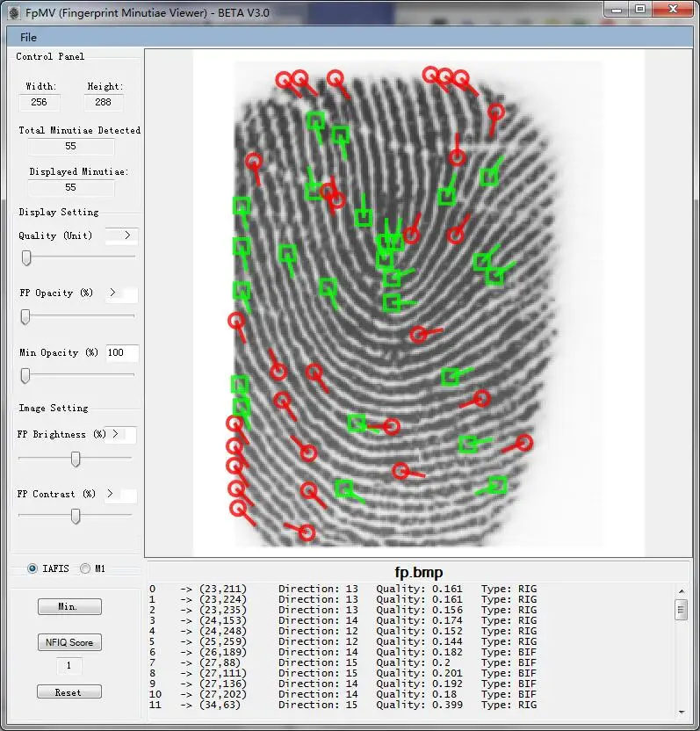Click the Reset button
This screenshot has height=731, width=700.
[x=69, y=691]
